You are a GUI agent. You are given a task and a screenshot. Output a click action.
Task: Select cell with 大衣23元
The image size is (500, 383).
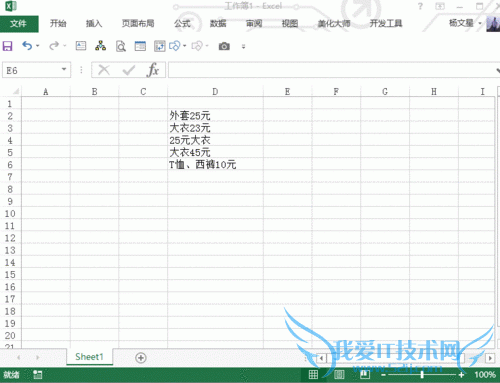point(215,128)
